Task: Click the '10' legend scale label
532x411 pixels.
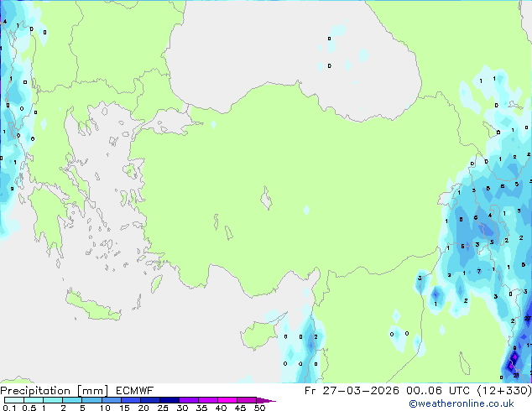Action: pos(105,408)
